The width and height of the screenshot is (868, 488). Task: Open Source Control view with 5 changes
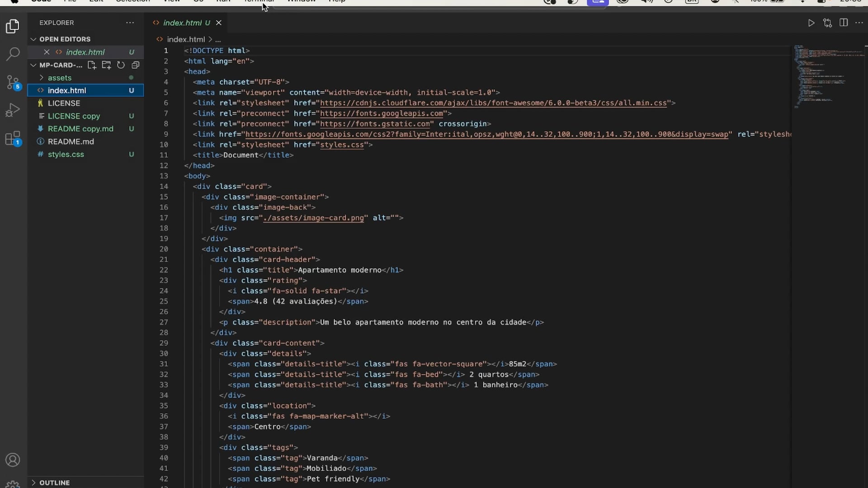pos(13,82)
